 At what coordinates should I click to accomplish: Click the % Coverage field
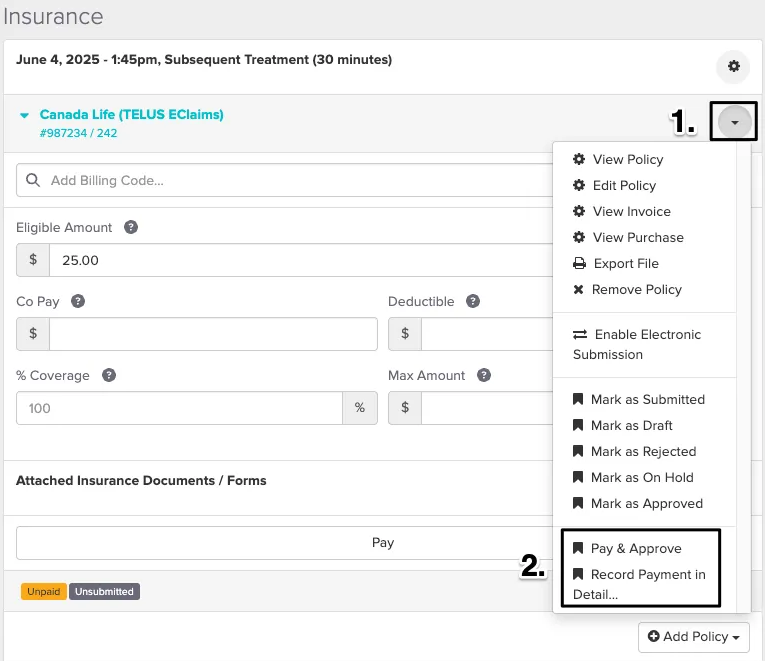pyautogui.click(x=180, y=408)
